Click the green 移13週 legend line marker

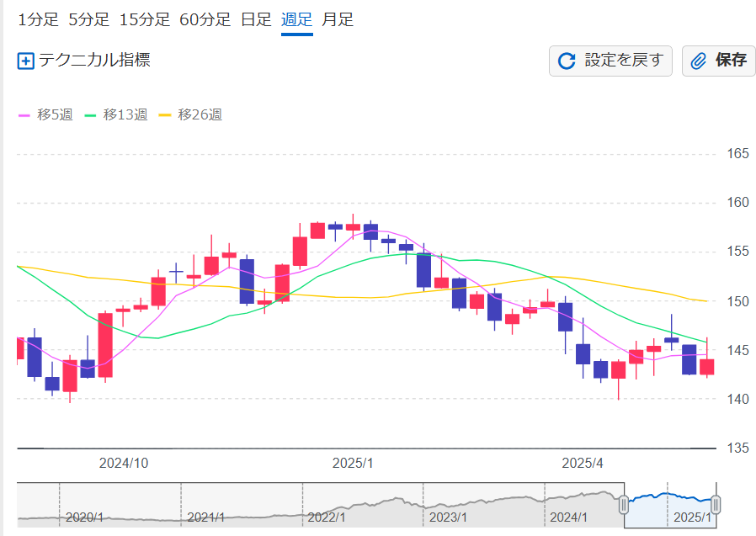pos(90,115)
